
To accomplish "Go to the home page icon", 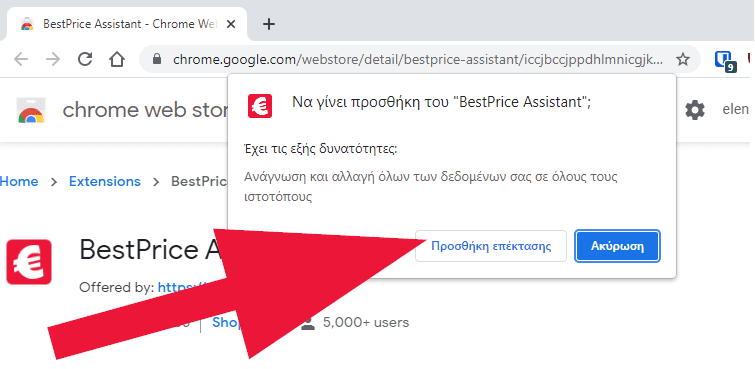I will [117, 59].
